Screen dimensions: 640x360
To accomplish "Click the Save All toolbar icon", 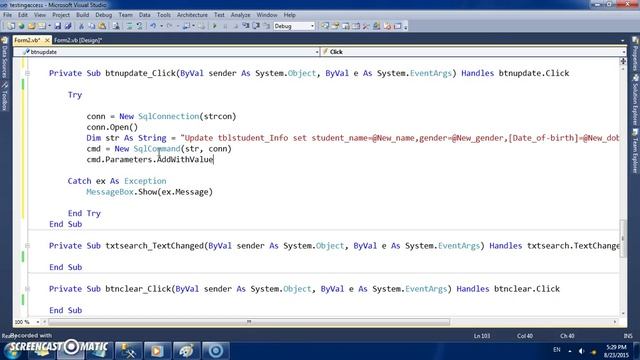I will 68,26.
